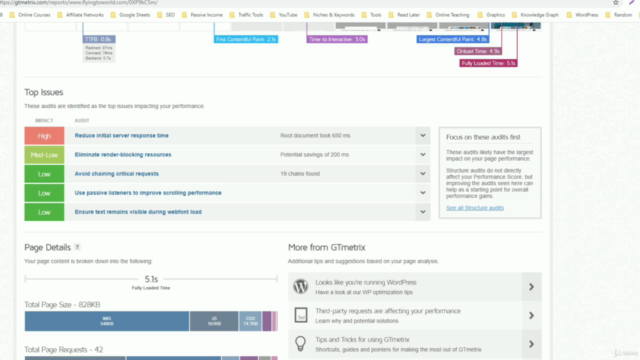Image resolution: width=640 pixels, height=360 pixels.
Task: Open the Online Teaching bookmark folder
Action: (448, 15)
